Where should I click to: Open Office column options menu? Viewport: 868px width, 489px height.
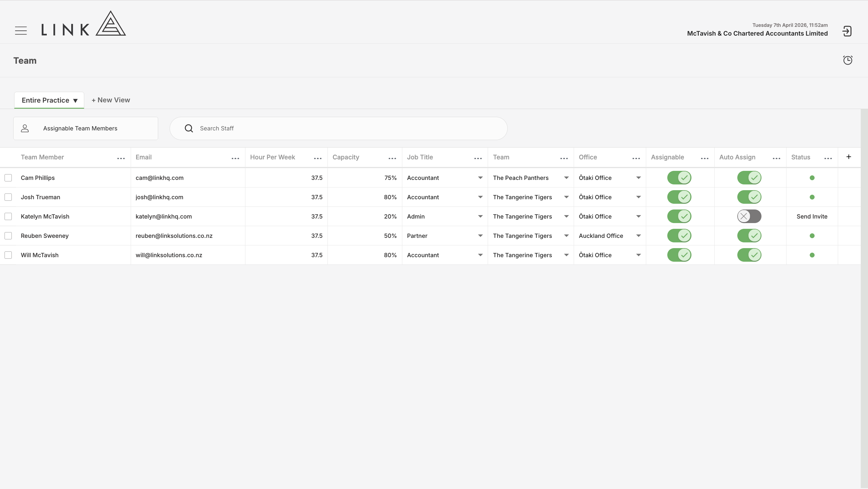[636, 158]
